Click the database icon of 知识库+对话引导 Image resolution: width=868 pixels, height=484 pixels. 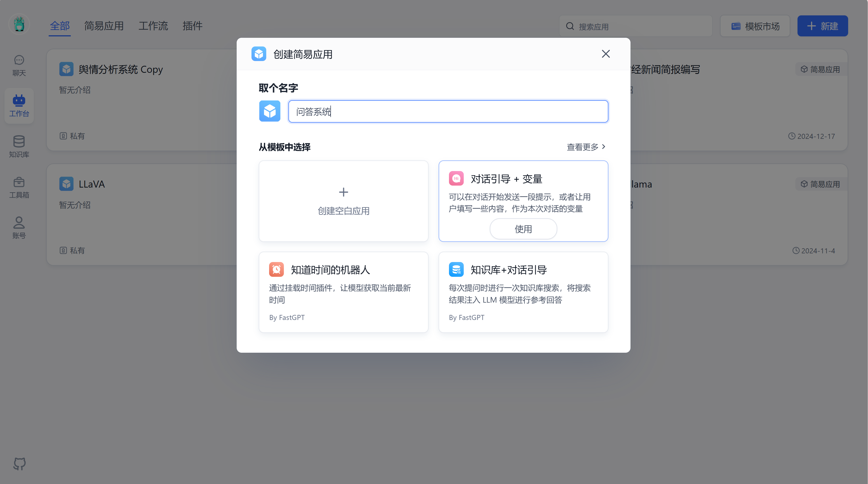click(456, 270)
